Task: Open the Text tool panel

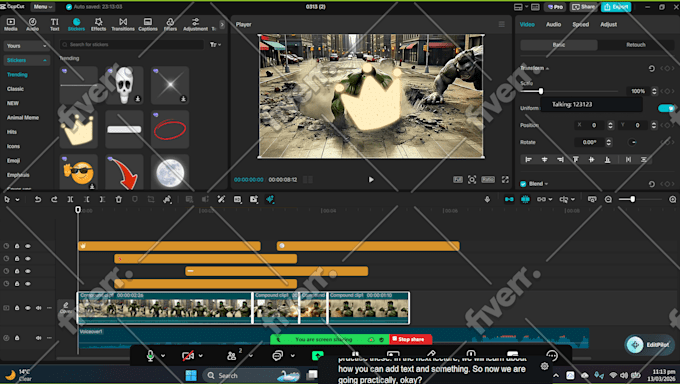Action: [54, 24]
